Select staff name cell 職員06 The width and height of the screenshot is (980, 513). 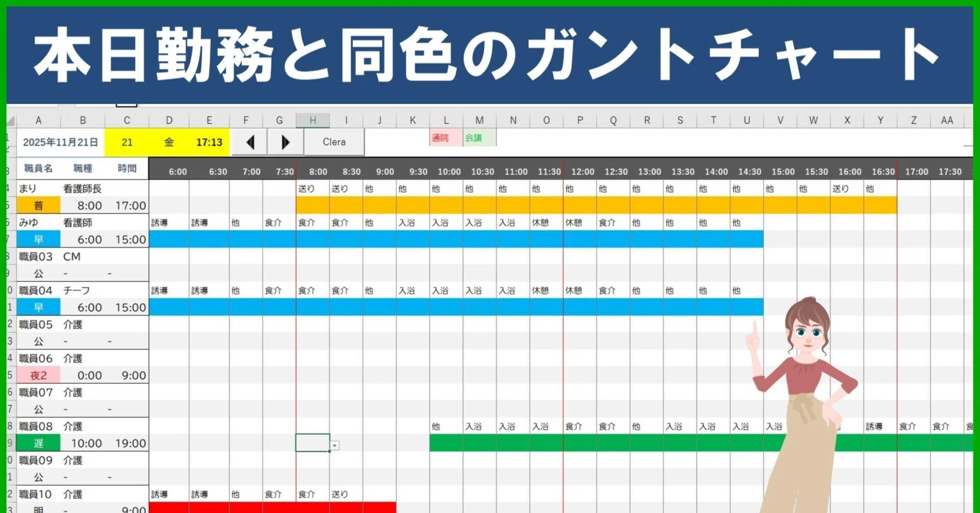pos(38,358)
